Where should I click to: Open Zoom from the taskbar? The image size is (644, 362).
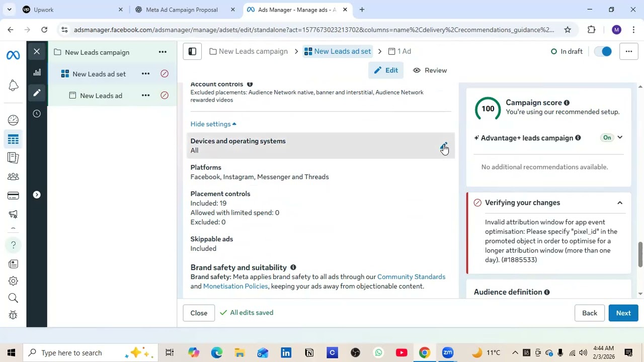click(x=448, y=352)
